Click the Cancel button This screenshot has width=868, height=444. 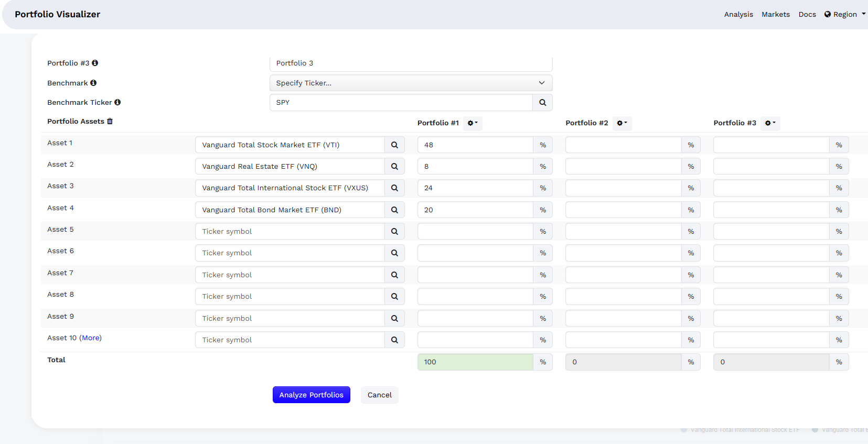point(379,395)
